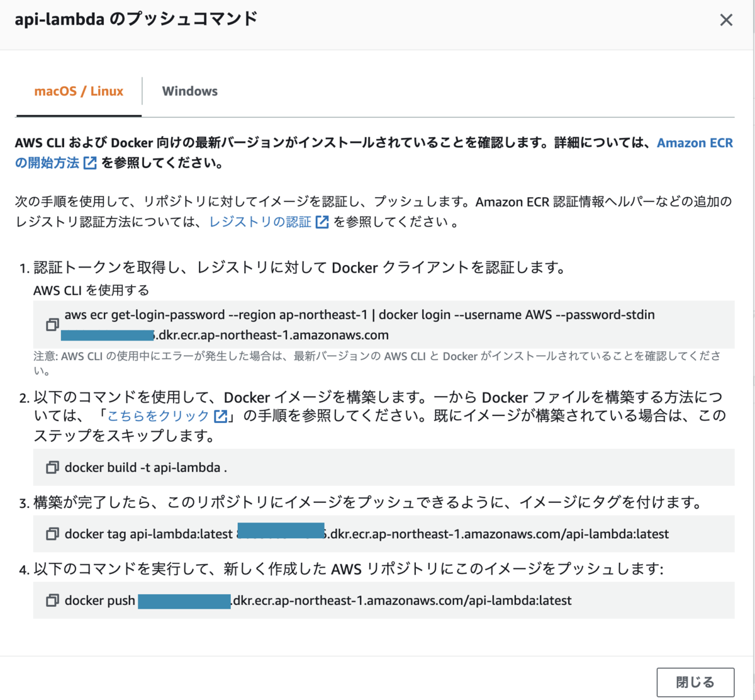Close the push commands dialog with X

[726, 20]
